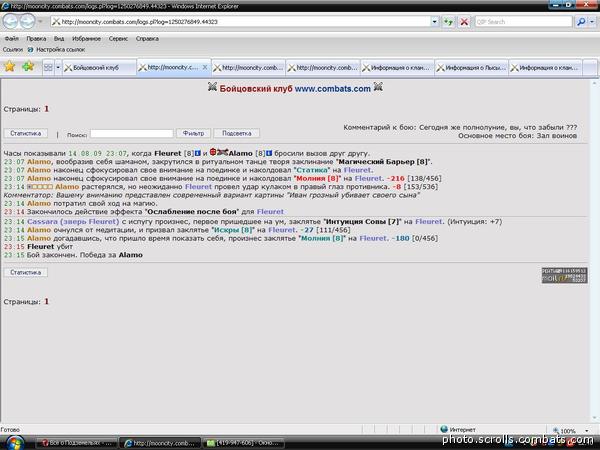600x450 pixels.
Task: Open the Файл menu
Action: 11,39
